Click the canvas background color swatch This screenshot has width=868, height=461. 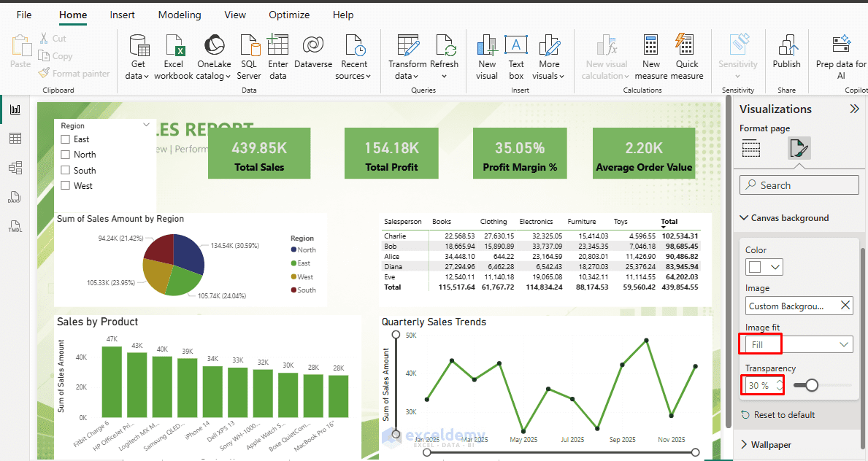755,267
